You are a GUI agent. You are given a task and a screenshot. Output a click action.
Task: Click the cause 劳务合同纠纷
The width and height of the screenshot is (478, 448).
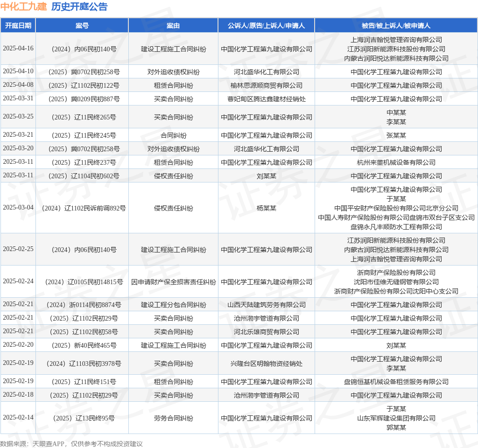point(173,418)
